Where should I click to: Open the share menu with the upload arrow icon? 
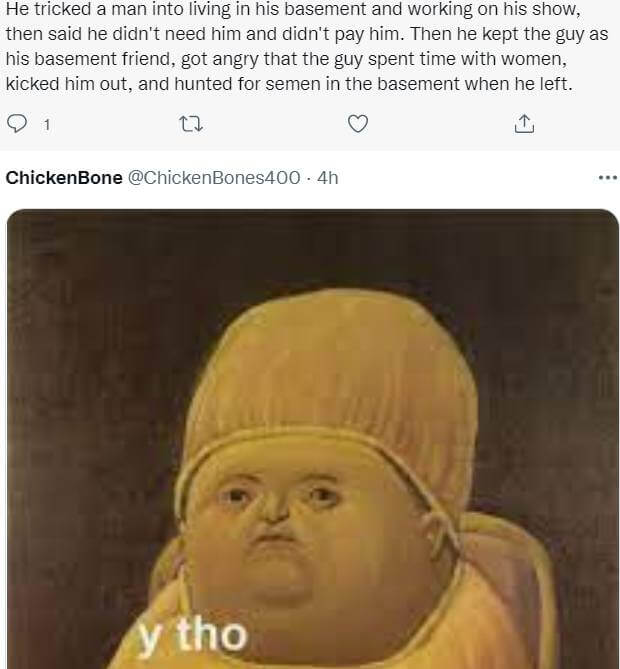524,124
